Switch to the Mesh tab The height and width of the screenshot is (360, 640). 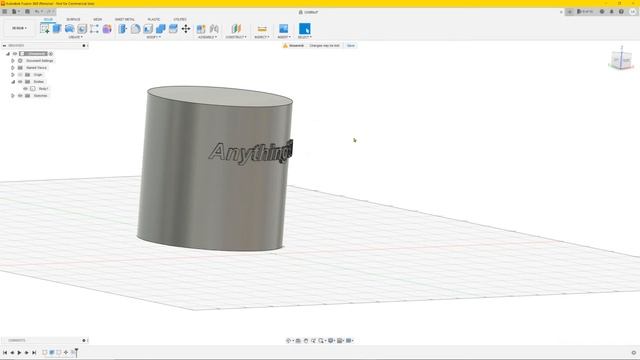pos(98,19)
